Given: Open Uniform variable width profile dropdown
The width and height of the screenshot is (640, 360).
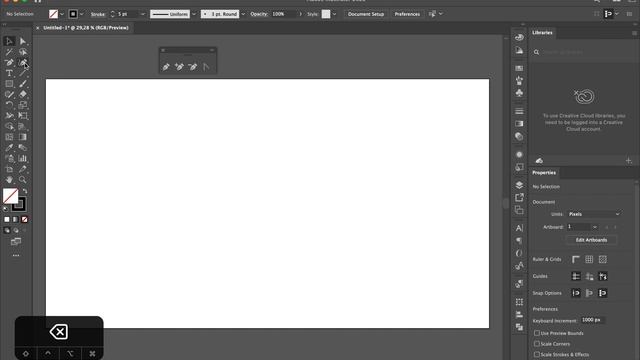Looking at the screenshot, I should (194, 14).
